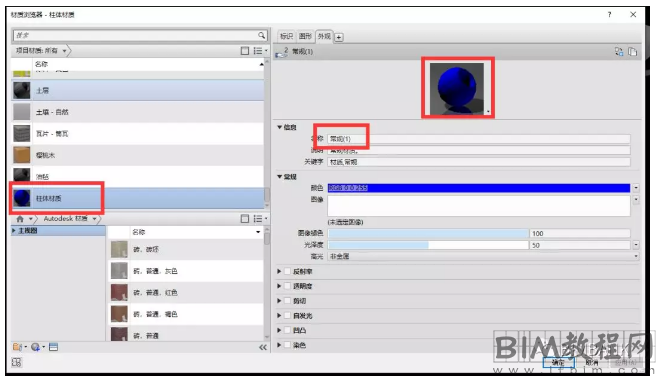Screen dimensions: 661x379
Task: Click the replace asset icon
Action: [618, 51]
